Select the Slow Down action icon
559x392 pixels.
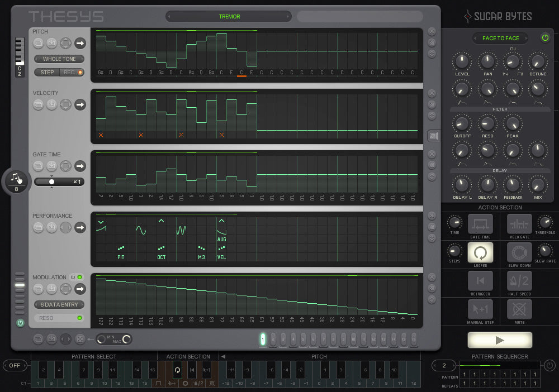[x=519, y=252]
